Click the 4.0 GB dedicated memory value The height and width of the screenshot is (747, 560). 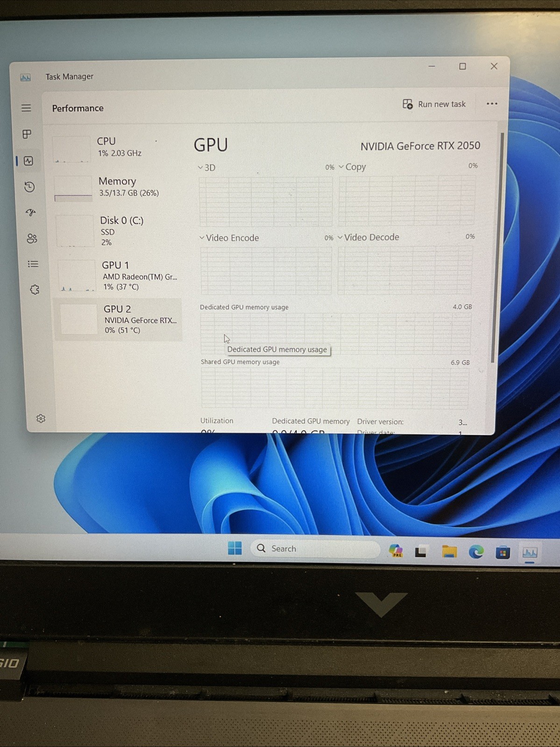coord(462,307)
